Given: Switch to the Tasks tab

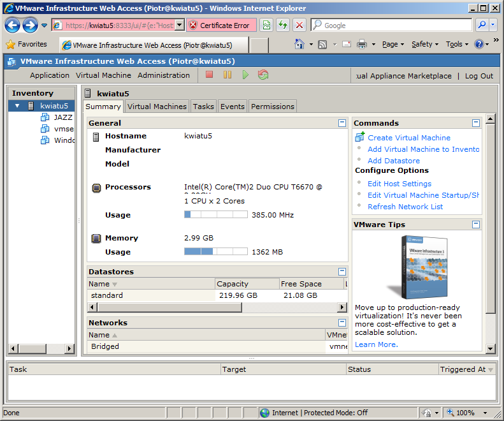Looking at the screenshot, I should click(x=203, y=107).
